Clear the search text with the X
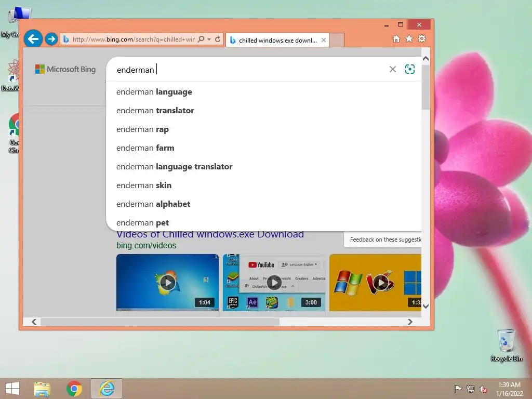The image size is (532, 399). click(393, 69)
